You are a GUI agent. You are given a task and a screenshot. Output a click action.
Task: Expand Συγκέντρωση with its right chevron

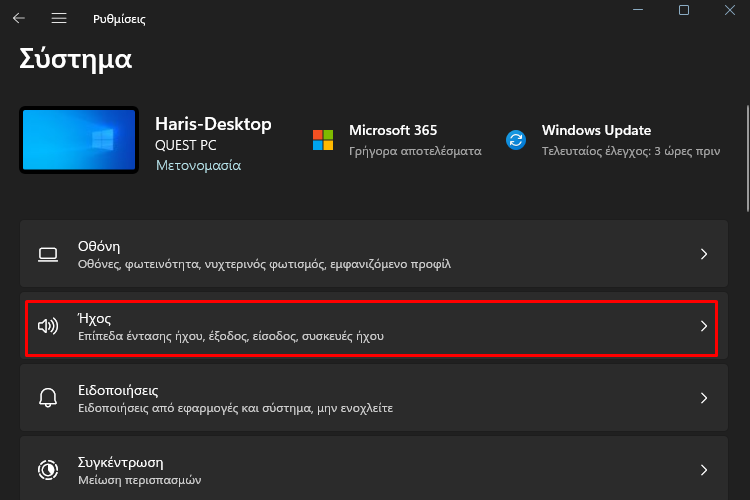coord(704,470)
